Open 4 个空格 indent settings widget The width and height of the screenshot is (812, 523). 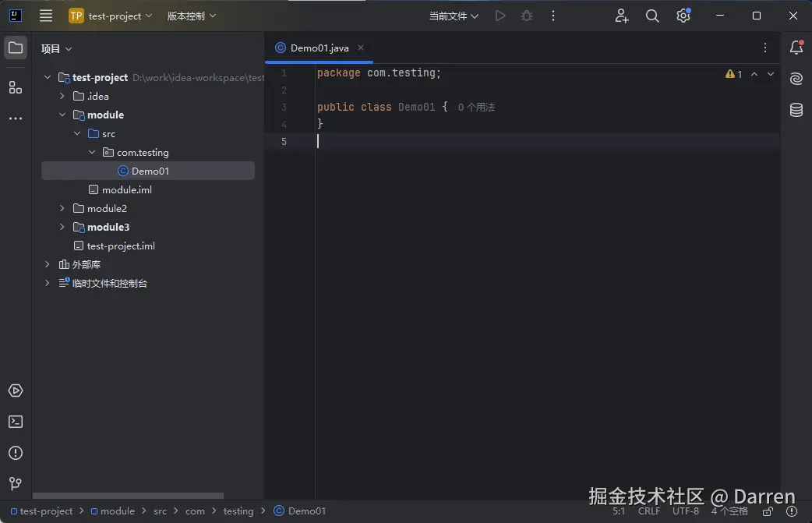coord(729,511)
